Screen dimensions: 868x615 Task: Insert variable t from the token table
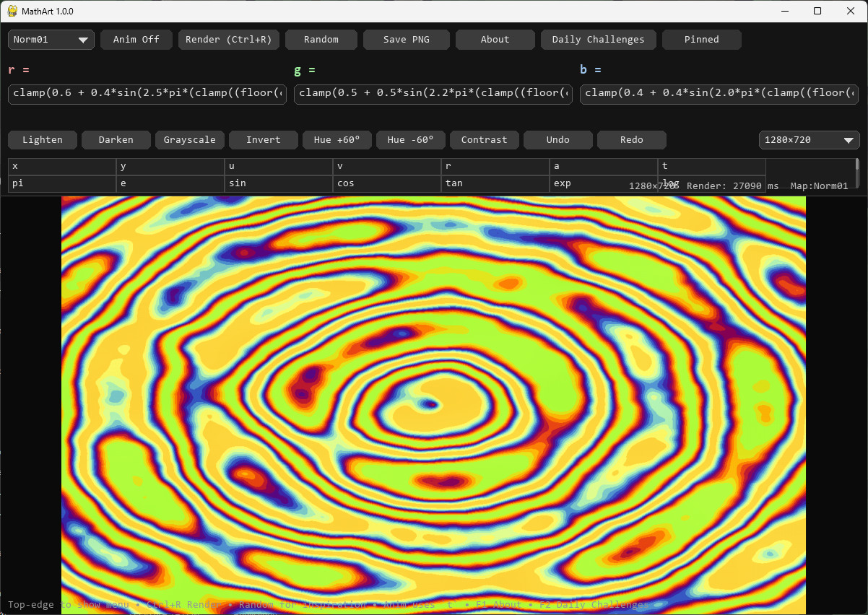tap(712, 167)
